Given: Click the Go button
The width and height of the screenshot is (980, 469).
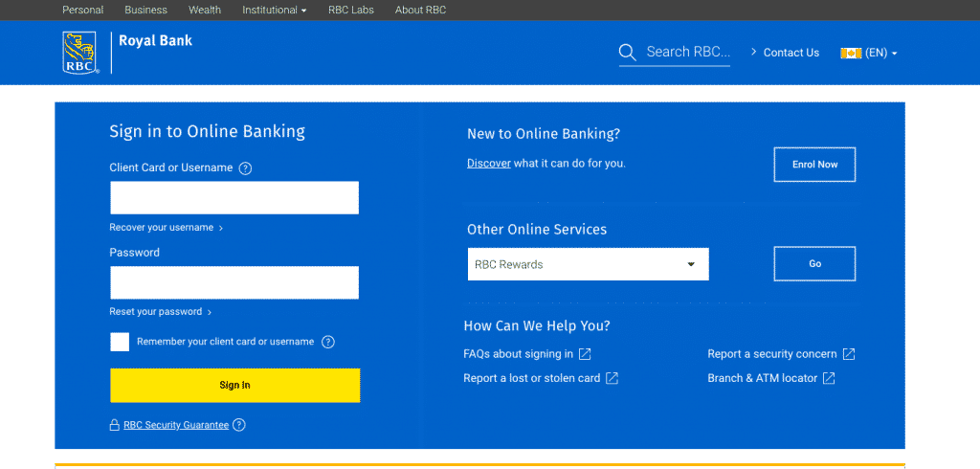Looking at the screenshot, I should coord(815,264).
